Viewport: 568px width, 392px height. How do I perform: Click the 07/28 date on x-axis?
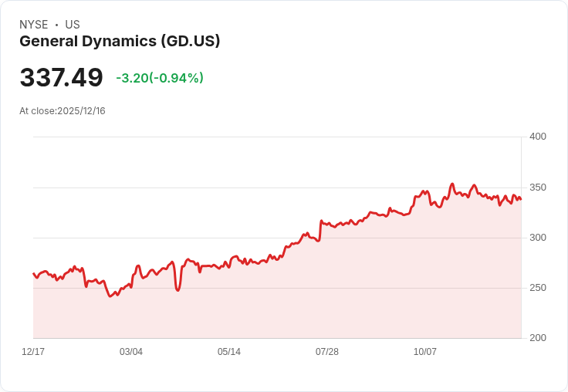click(x=327, y=351)
